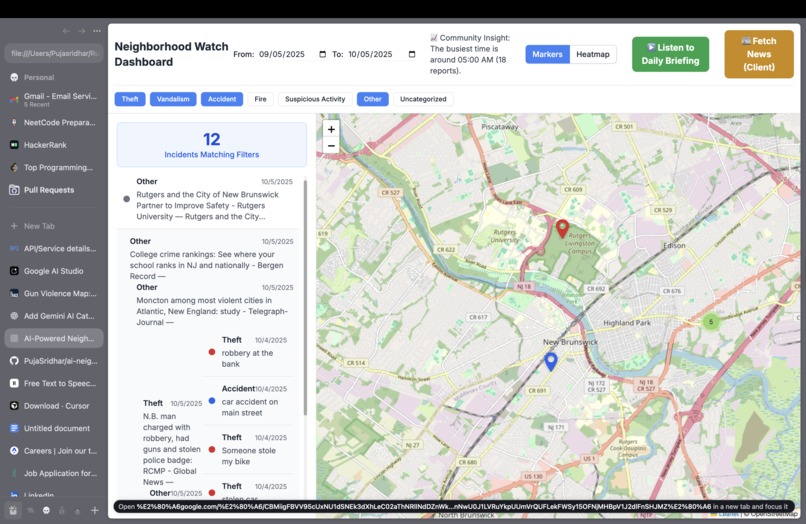This screenshot has height=524, width=806.
Task: Open a New Tab in the sidebar
Action: (54, 226)
